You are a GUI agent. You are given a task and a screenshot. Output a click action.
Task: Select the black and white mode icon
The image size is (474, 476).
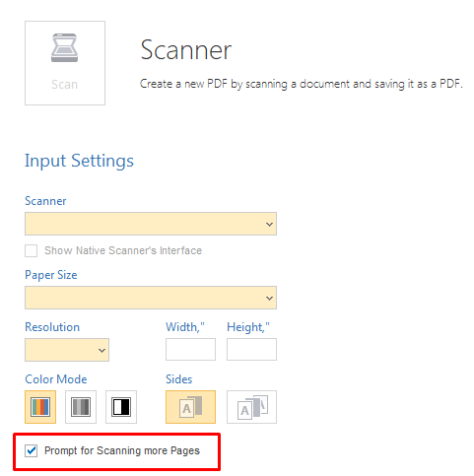121,407
